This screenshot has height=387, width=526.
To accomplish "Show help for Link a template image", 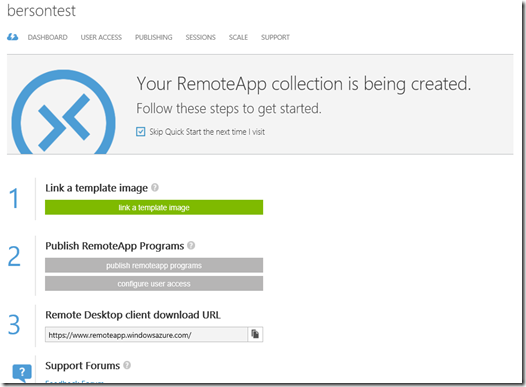I will point(155,187).
